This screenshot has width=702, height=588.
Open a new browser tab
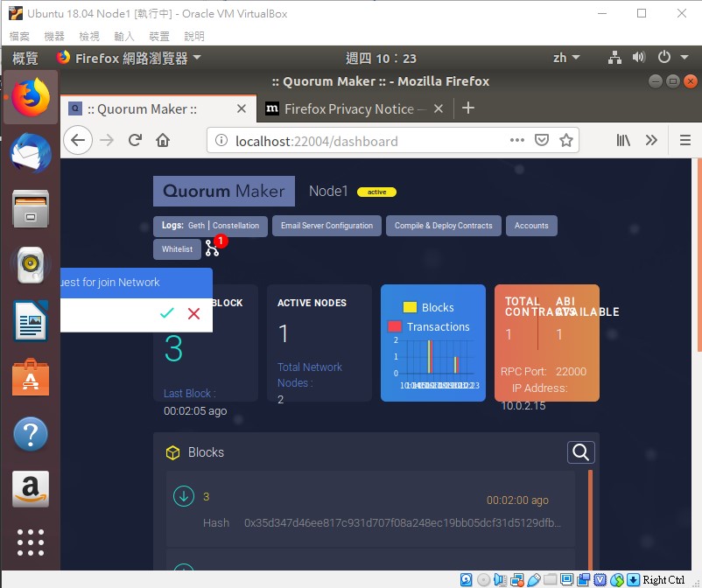click(468, 108)
